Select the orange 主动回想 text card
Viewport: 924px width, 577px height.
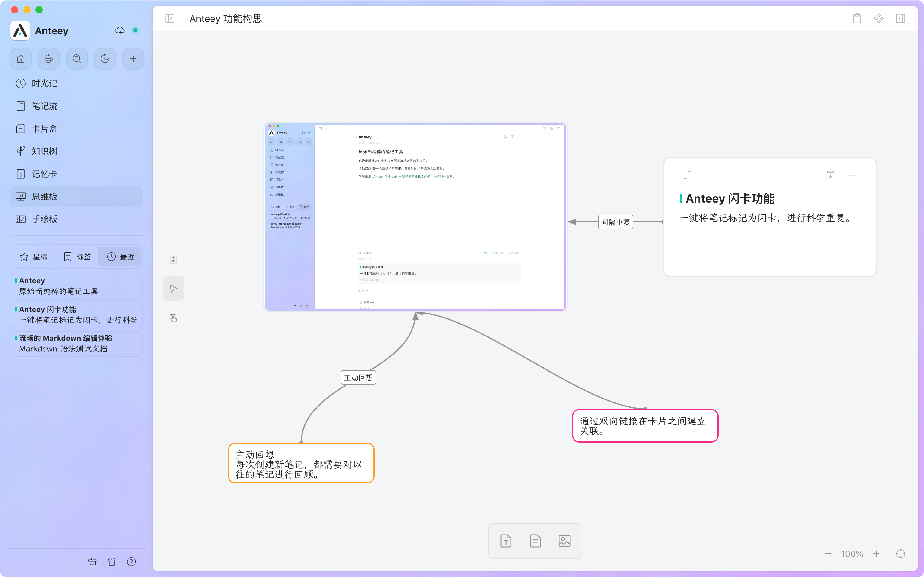[x=301, y=463]
